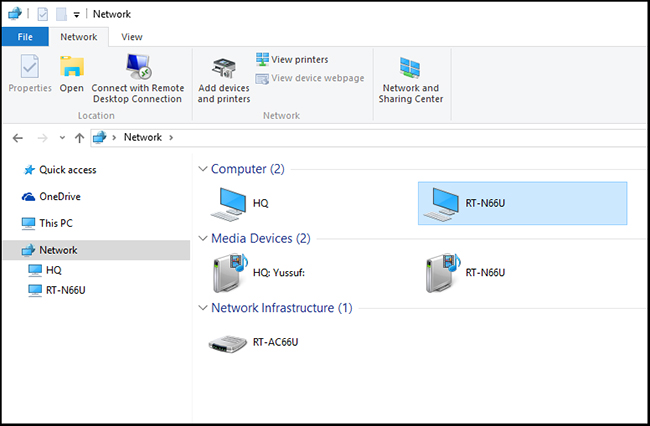Switch to the View ribbon tab
Viewport: 650px width, 426px height.
(131, 37)
